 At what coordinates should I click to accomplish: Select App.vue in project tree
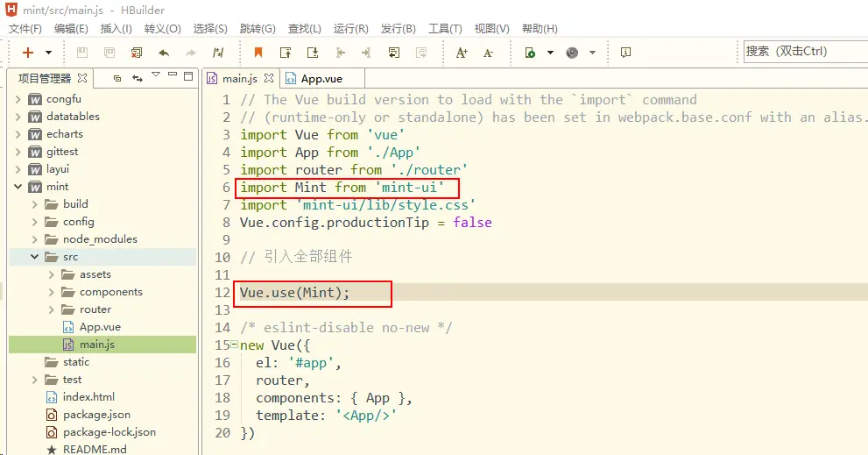click(x=100, y=327)
